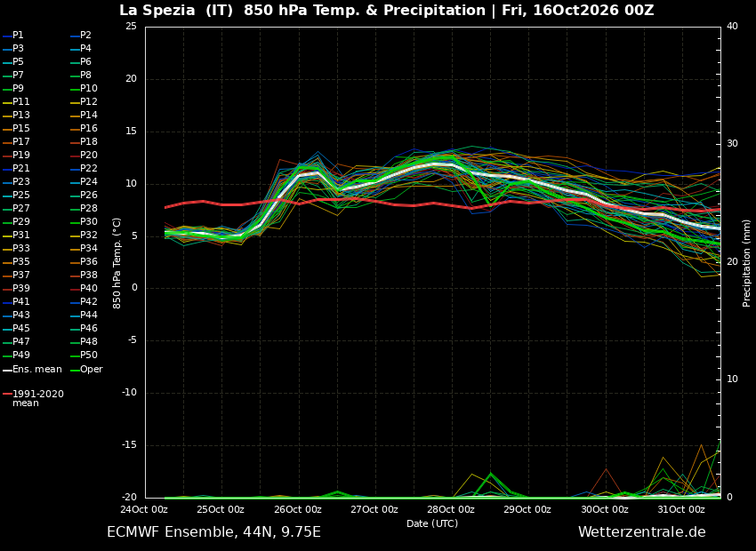756x551 pixels.
Task: Click the P1 legend entry
Action: pos(13,36)
